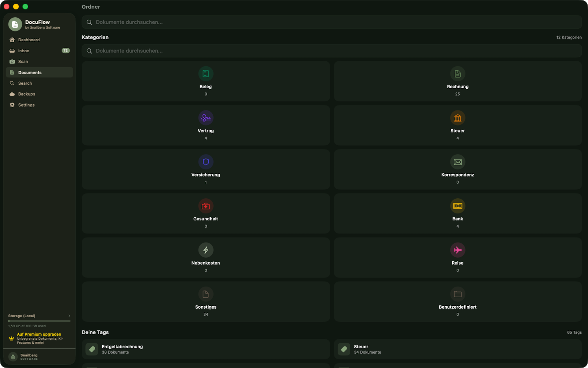This screenshot has width=588, height=368.
Task: Click the Settings gear icon
Action: click(x=12, y=105)
